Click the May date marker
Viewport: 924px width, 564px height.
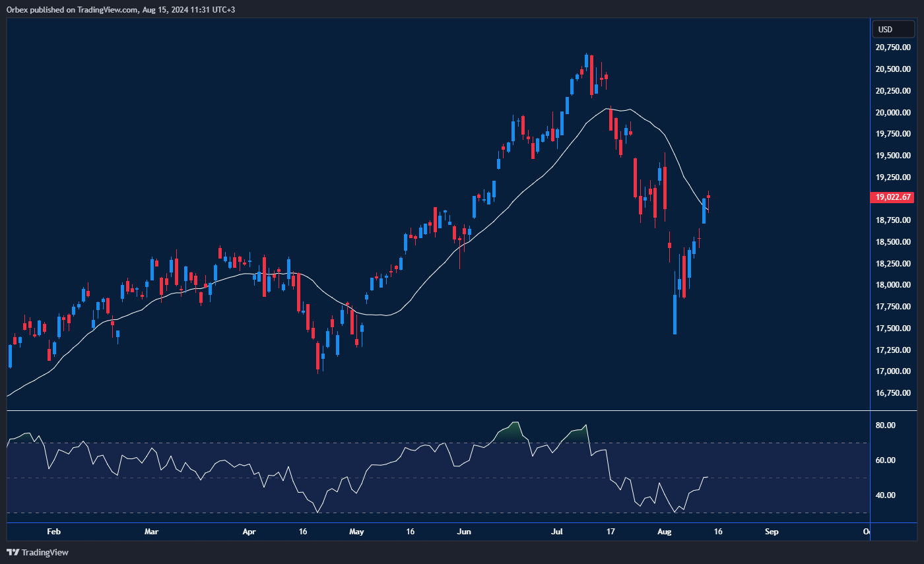pos(356,531)
